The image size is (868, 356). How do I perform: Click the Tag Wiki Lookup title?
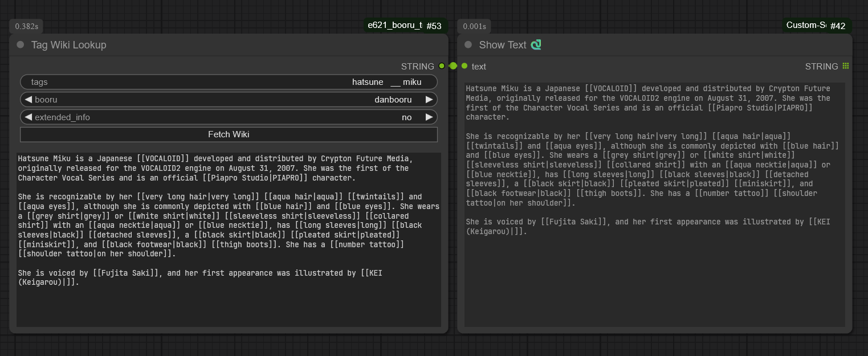tap(68, 45)
